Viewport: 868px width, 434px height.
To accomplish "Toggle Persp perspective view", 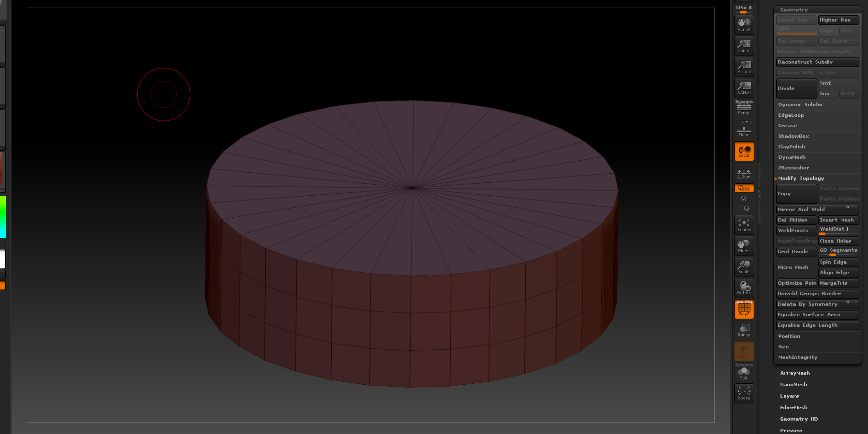I will (x=744, y=108).
